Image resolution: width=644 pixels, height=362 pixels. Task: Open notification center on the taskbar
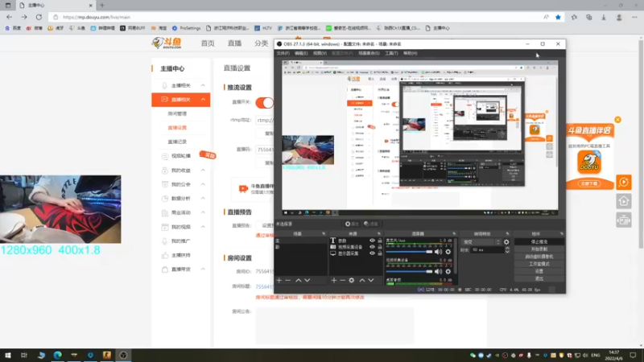point(633,355)
